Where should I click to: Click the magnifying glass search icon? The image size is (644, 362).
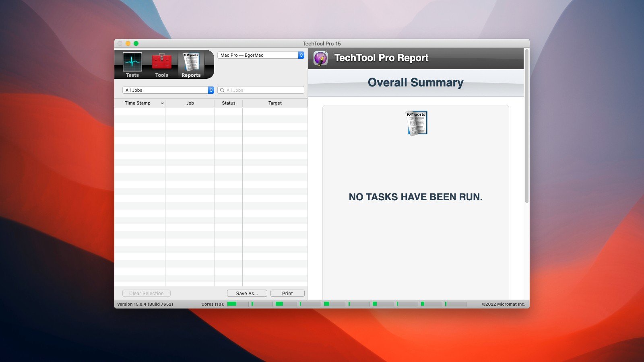tap(222, 90)
